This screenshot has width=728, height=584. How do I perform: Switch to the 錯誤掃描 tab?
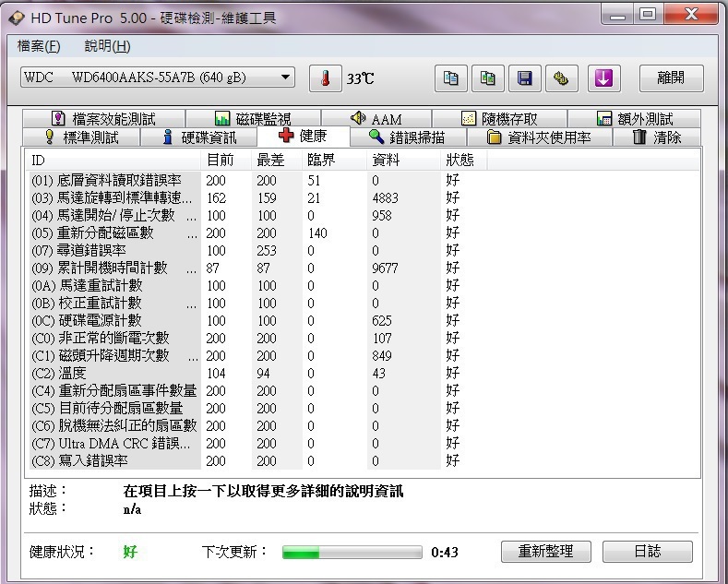[408, 137]
